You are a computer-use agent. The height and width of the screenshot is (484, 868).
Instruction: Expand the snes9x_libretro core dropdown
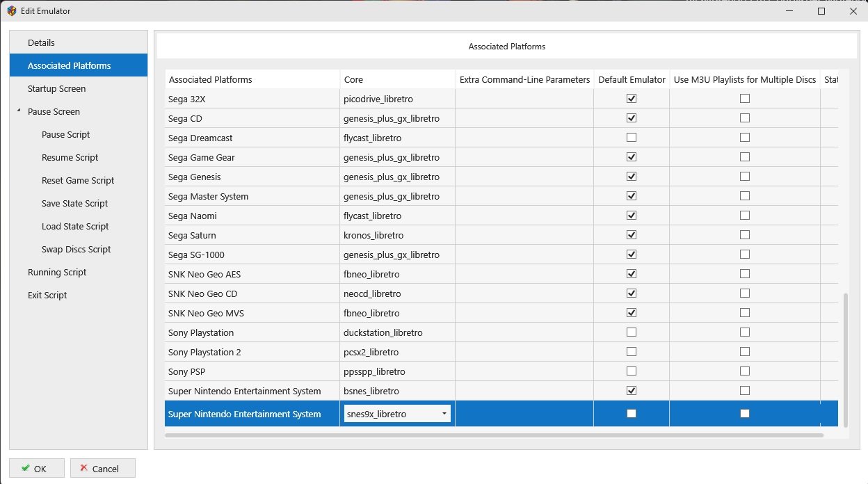[x=444, y=414]
